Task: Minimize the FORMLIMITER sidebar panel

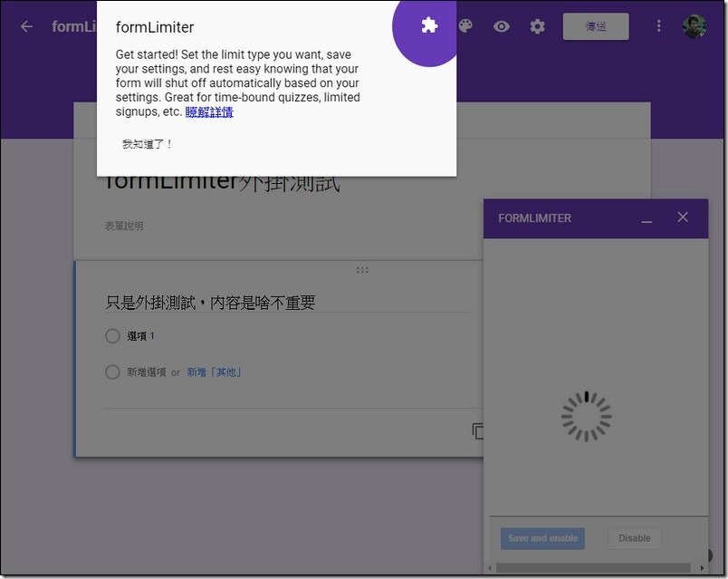Action: [x=647, y=218]
